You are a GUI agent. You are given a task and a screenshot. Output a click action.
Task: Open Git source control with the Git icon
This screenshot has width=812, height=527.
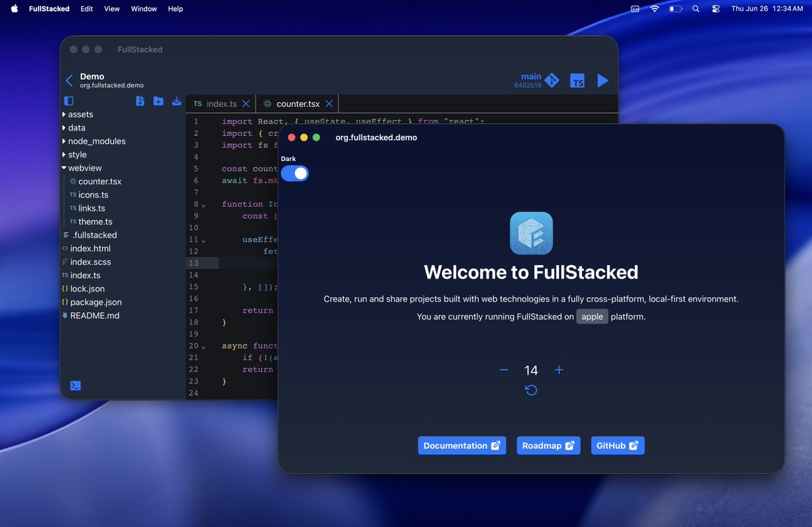coord(551,80)
